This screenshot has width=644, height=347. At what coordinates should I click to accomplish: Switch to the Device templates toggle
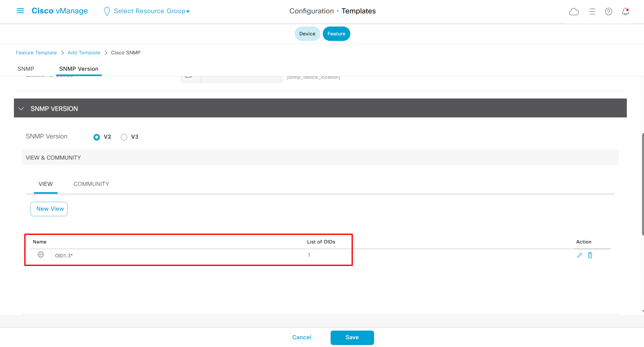point(307,34)
